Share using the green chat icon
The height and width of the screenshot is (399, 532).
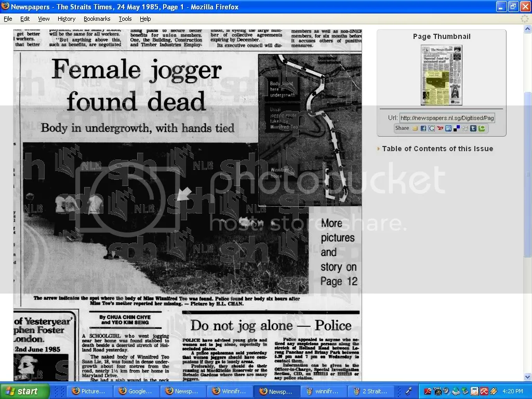pyautogui.click(x=482, y=128)
